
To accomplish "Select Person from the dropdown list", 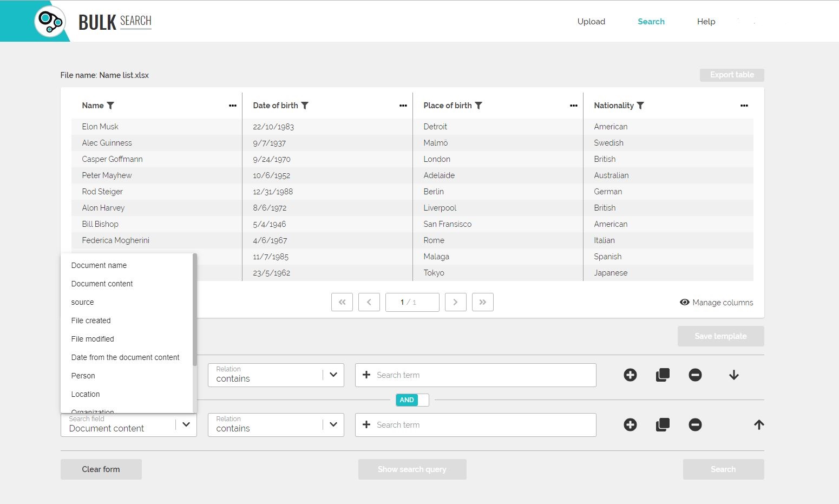I will 83,376.
